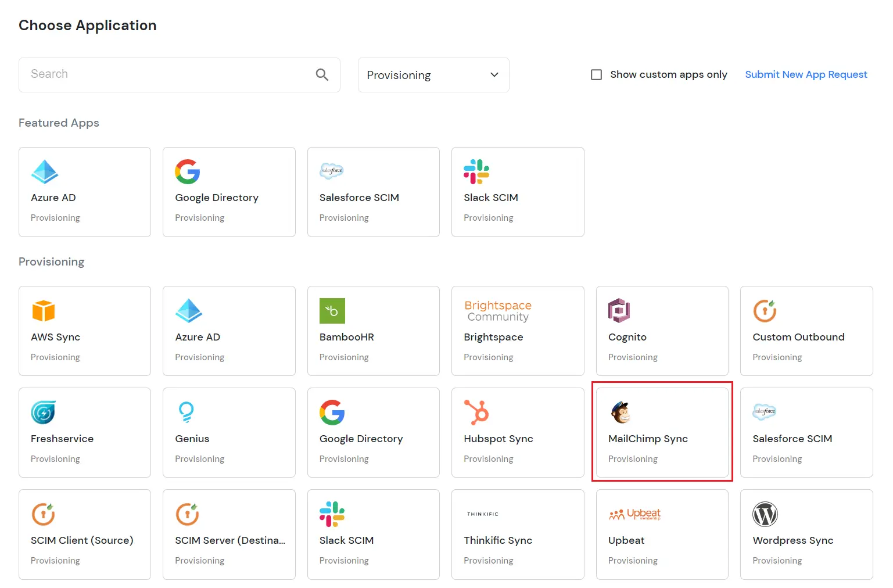Click the Upbeat app name text

[626, 540]
